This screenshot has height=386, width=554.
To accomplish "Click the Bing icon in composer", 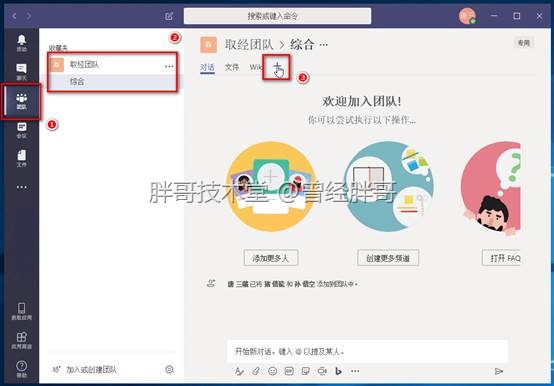I will [338, 371].
